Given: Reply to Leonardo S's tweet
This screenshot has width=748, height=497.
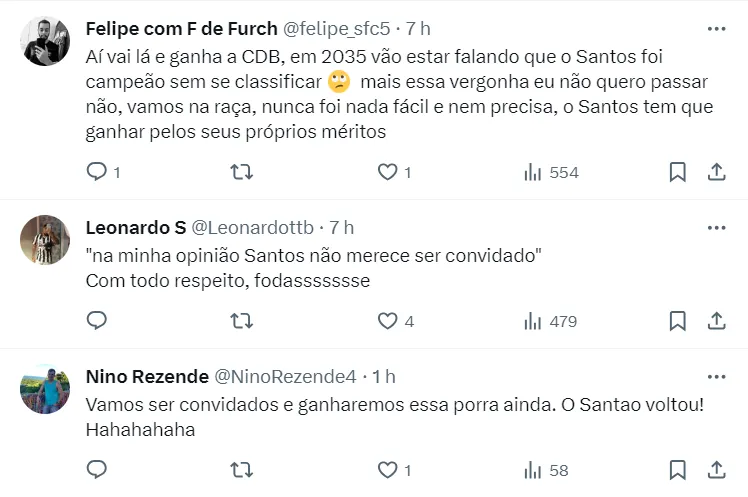Looking at the screenshot, I should pos(97,321).
